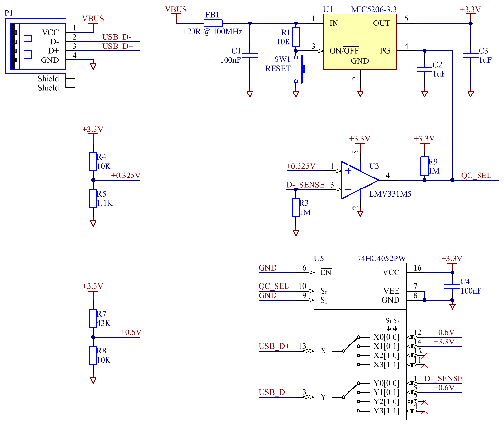Click the PG pin label on U1

385,51
